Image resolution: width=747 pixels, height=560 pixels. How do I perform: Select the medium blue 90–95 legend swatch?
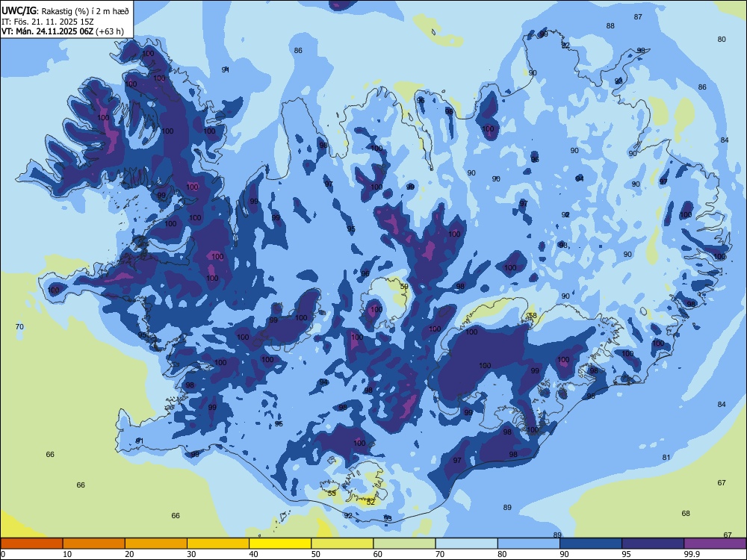[x=591, y=544]
